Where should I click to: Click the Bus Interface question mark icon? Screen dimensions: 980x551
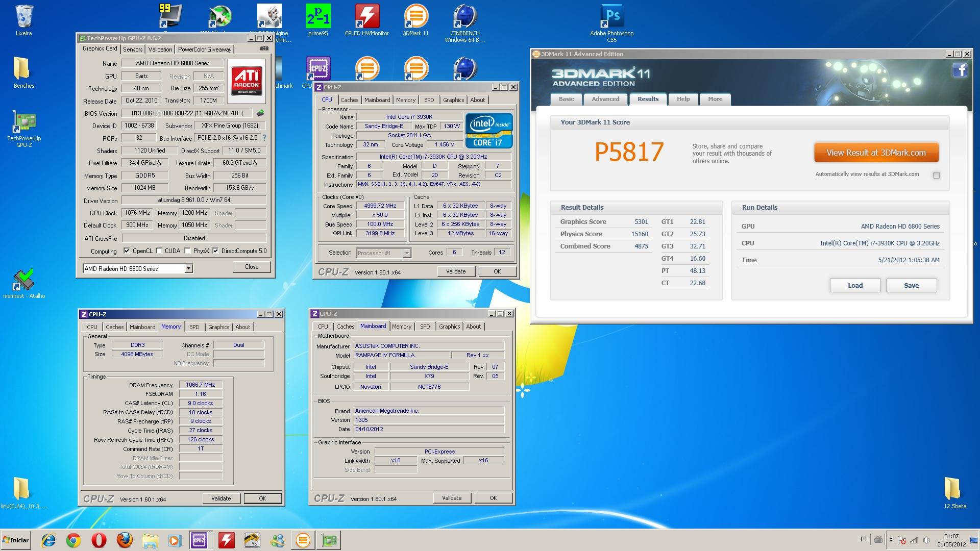tap(264, 138)
